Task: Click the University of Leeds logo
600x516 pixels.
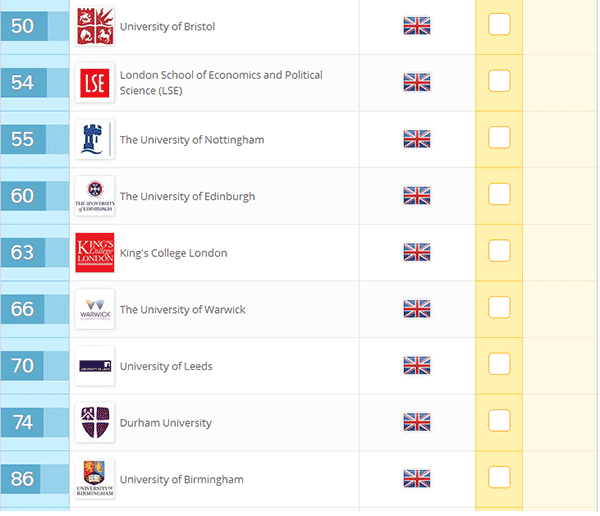Action: (x=95, y=366)
